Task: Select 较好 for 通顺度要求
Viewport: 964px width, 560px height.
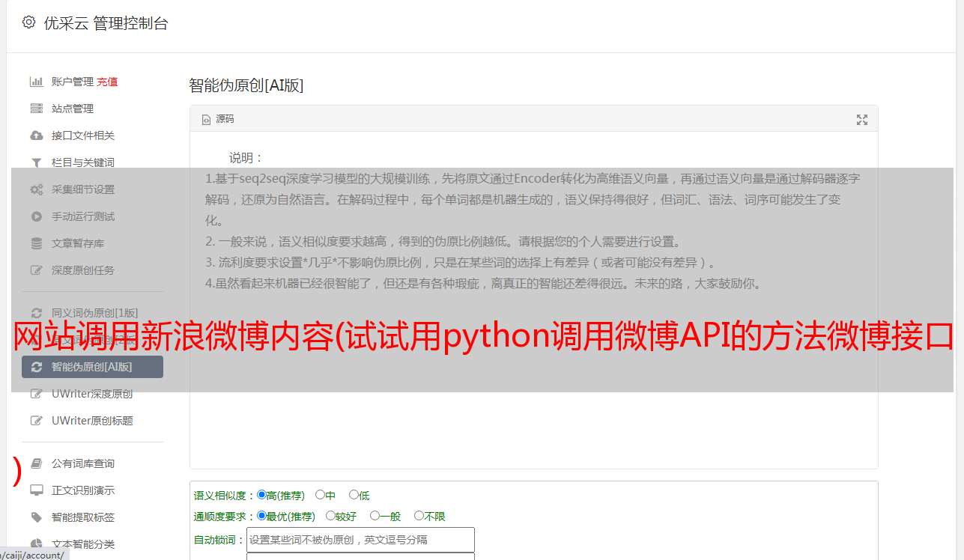Action: (330, 516)
